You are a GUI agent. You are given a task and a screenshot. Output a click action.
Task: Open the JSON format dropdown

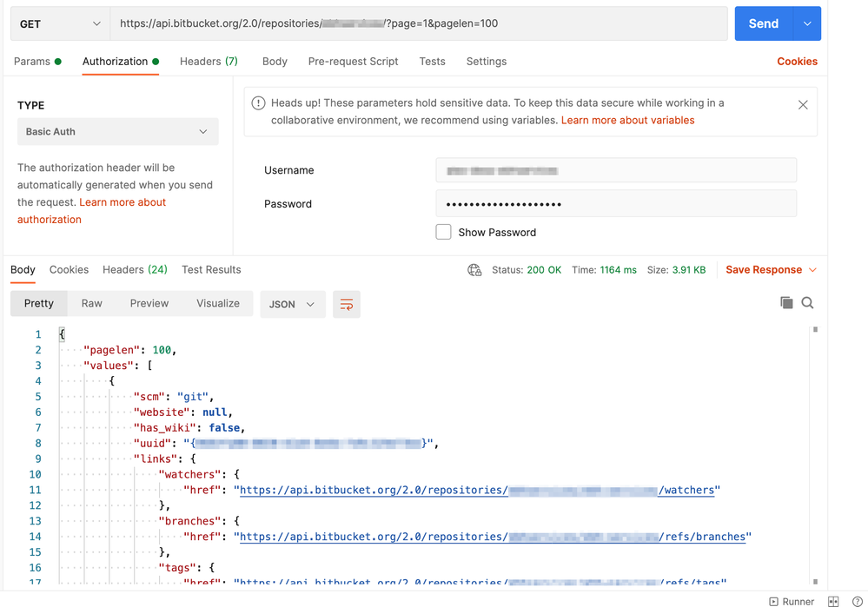click(292, 304)
